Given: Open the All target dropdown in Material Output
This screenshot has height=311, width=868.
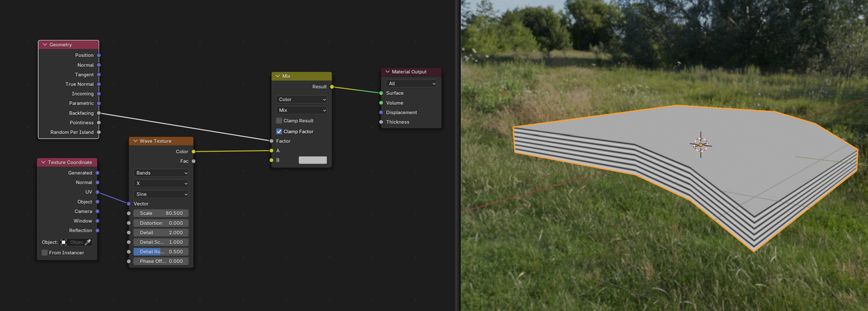Looking at the screenshot, I should pos(412,84).
